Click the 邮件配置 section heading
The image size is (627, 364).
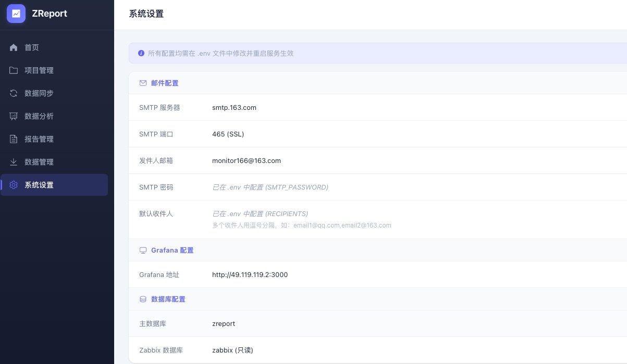[165, 83]
